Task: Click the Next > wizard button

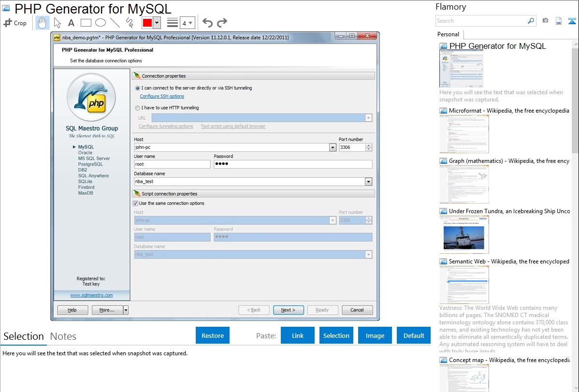Action: pos(289,310)
